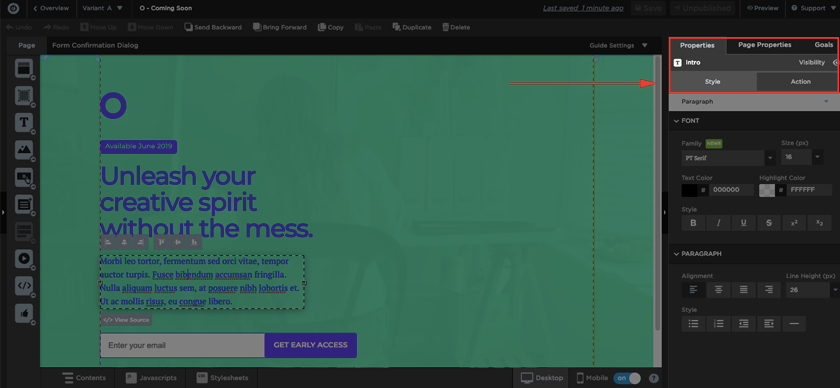Image resolution: width=840 pixels, height=388 pixels.
Task: Select the Style sub-tab
Action: point(712,82)
